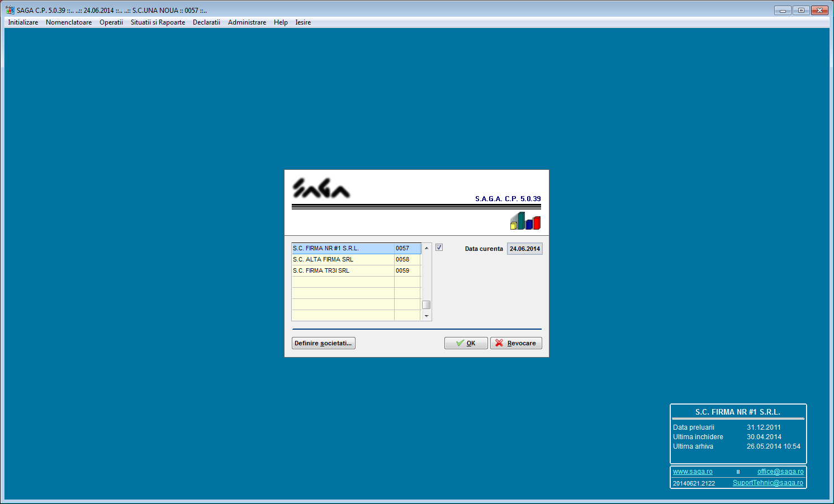The height and width of the screenshot is (504, 834).
Task: Click the build number 20140621.2122
Action: [694, 483]
